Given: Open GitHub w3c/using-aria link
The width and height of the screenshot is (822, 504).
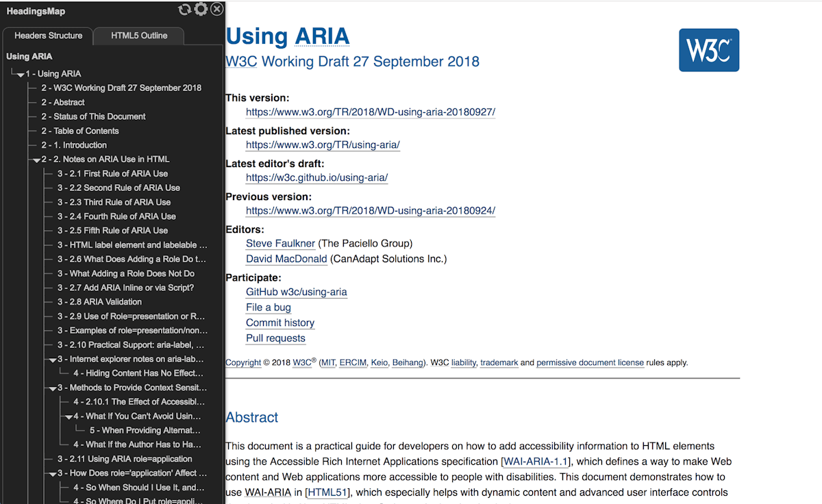Looking at the screenshot, I should click(297, 292).
